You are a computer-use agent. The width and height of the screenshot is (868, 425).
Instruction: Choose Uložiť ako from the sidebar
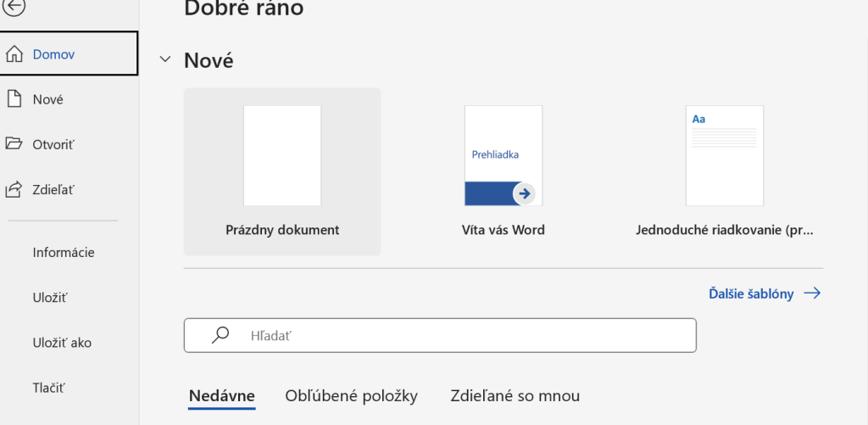[x=62, y=343]
